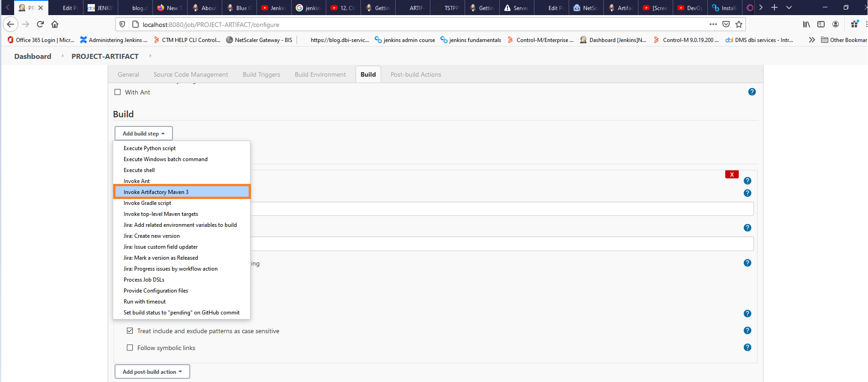Select Jira: Progress issues by workflow action
This screenshot has width=868, height=382.
[182, 269]
